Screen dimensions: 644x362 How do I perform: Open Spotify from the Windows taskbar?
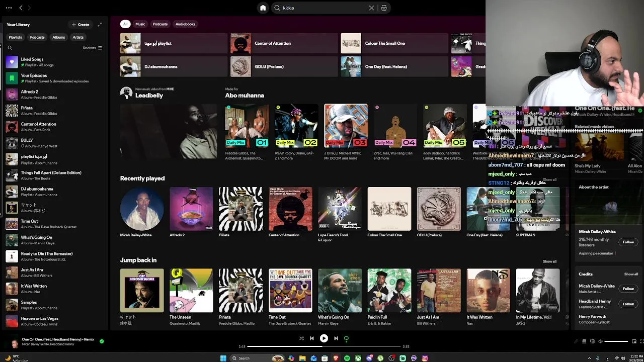click(347, 358)
